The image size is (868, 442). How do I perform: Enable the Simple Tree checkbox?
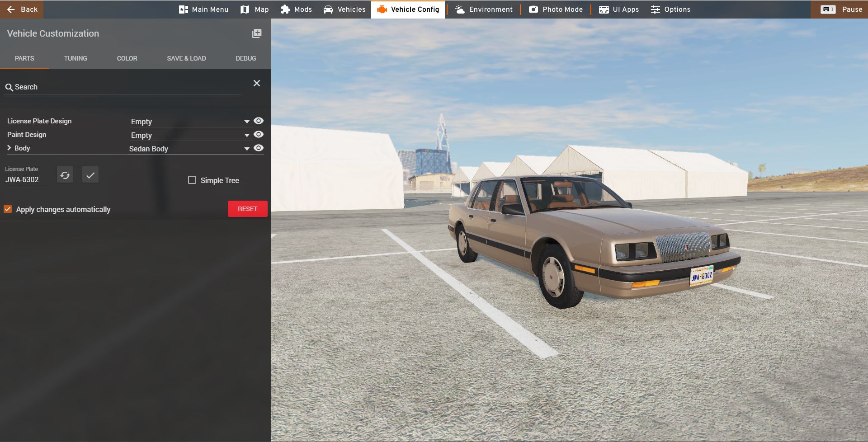coord(192,180)
